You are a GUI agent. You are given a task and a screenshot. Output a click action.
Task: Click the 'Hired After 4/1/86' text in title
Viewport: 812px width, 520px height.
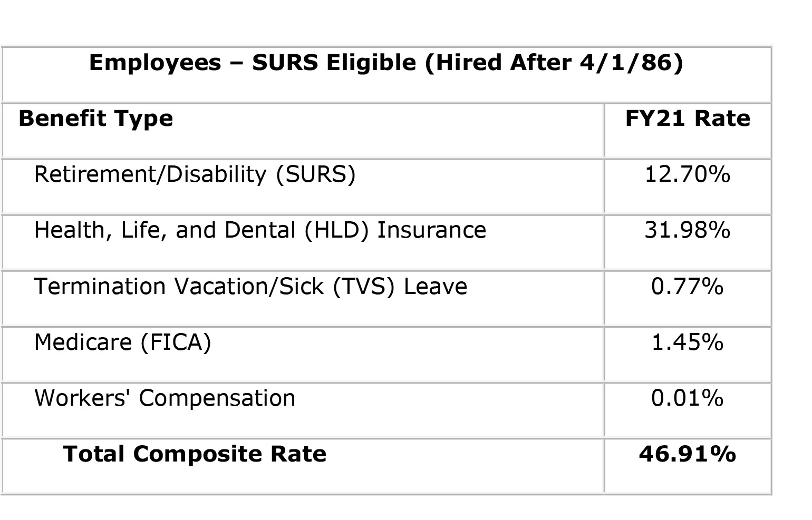click(x=553, y=63)
